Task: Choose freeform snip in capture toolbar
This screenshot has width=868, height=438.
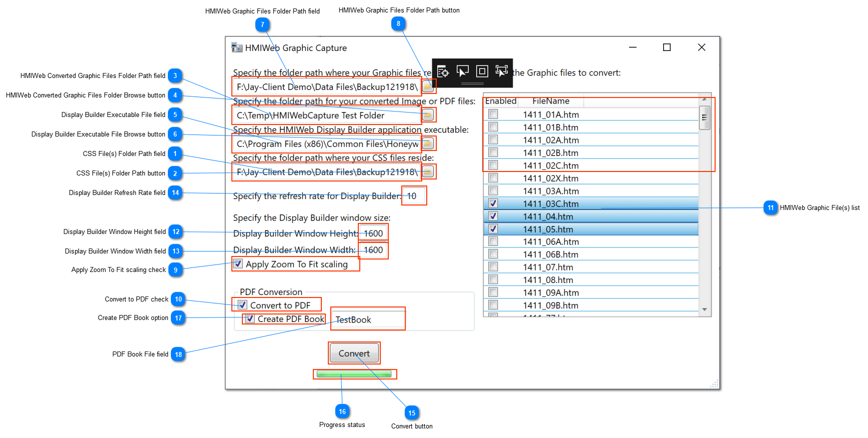Action: coord(462,71)
